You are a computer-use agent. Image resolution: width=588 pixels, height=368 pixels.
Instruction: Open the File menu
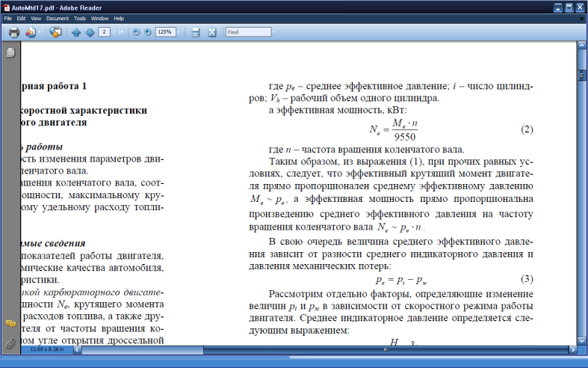click(x=8, y=19)
